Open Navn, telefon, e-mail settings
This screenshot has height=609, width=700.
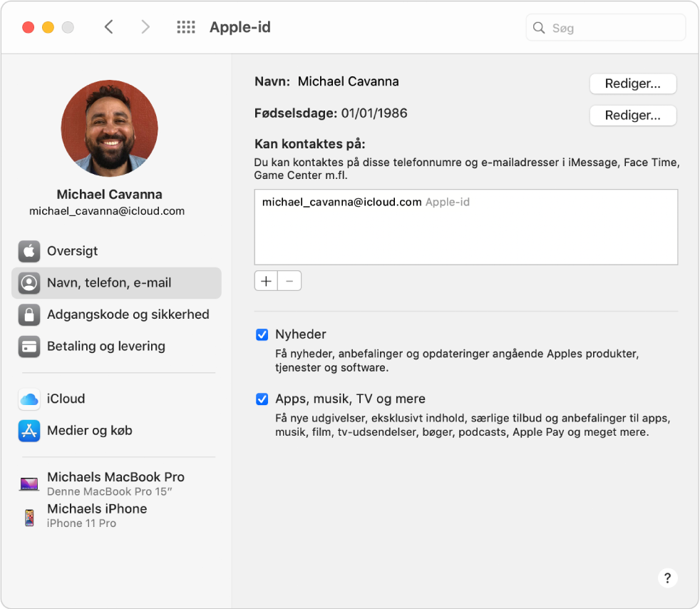108,282
